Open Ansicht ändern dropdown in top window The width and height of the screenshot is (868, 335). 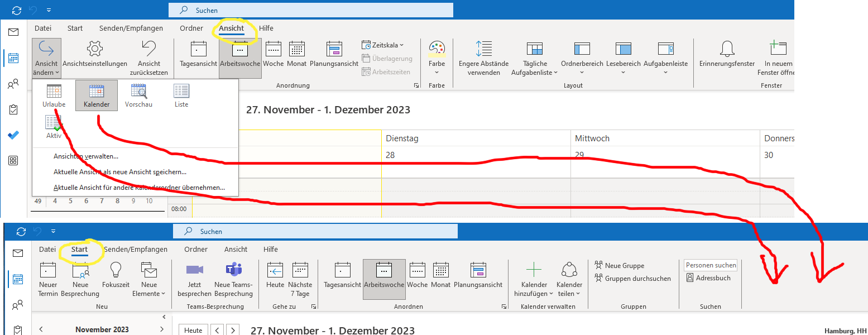[x=46, y=58]
